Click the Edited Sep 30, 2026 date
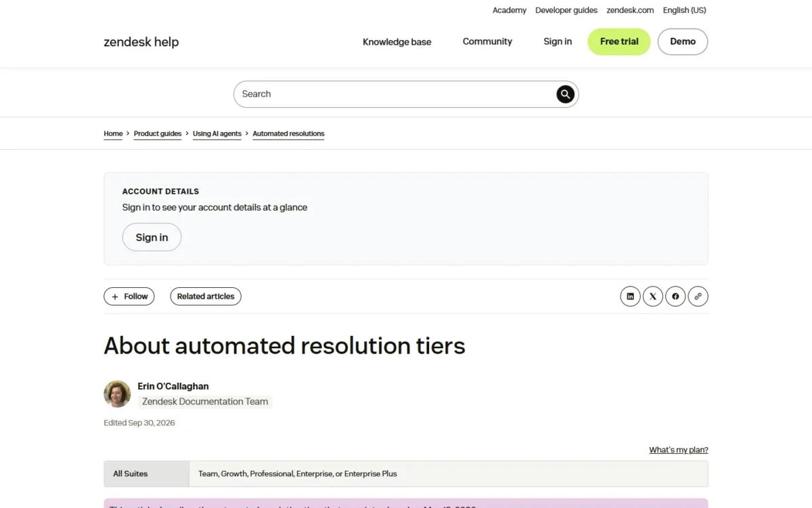Image resolution: width=812 pixels, height=508 pixels. point(139,423)
